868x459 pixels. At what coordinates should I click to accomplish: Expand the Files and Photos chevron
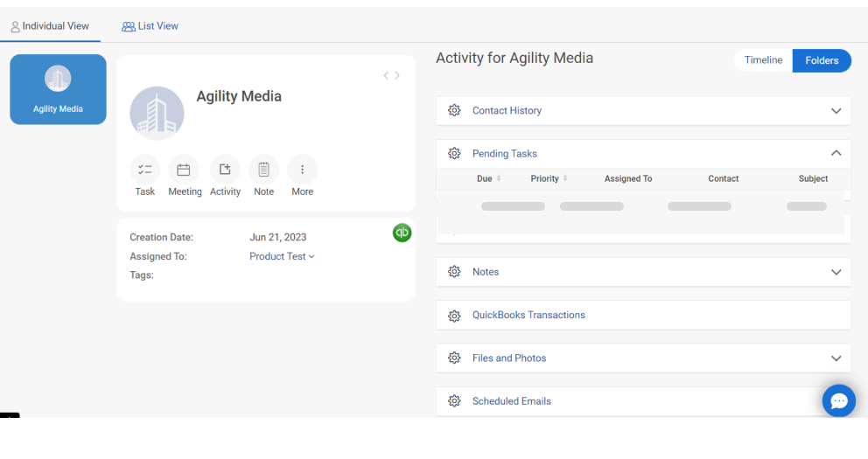[x=836, y=358]
